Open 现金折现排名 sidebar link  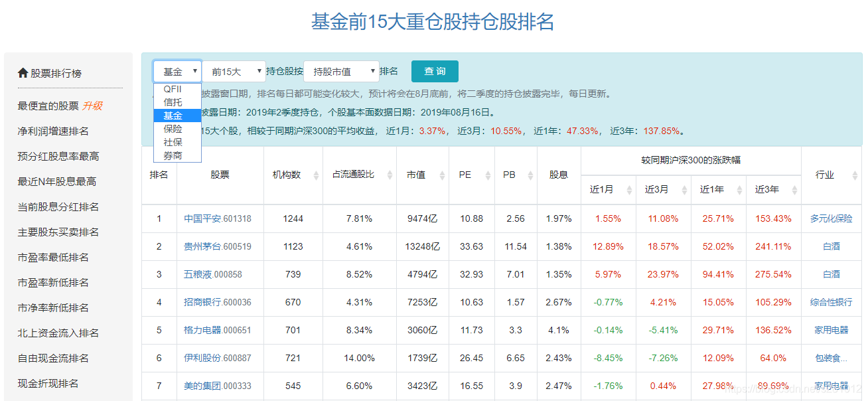pyautogui.click(x=48, y=384)
